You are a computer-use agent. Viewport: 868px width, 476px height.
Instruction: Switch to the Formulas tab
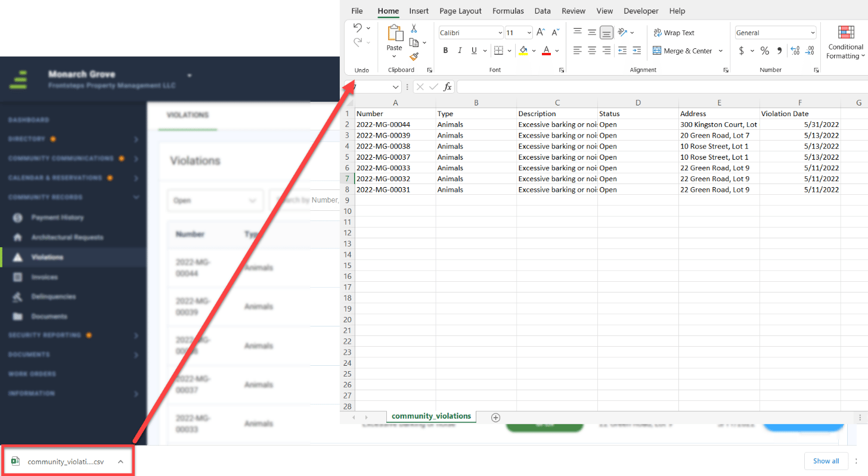coord(508,11)
